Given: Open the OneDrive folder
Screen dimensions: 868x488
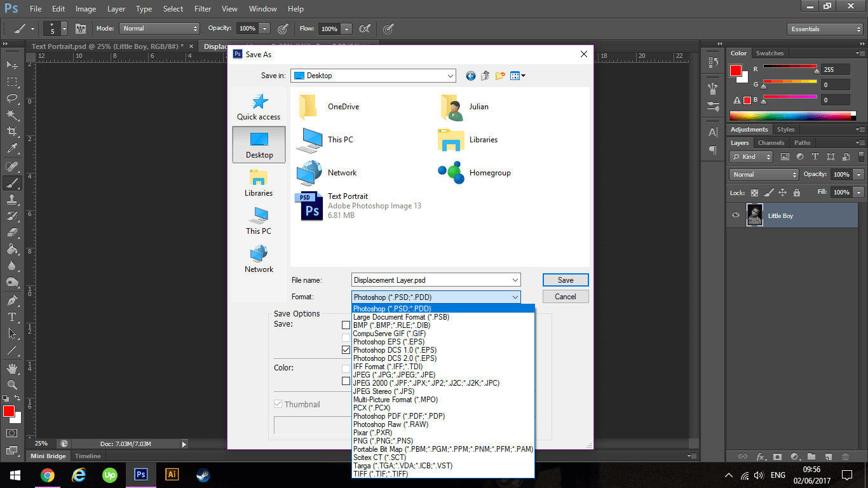Looking at the screenshot, I should coord(329,107).
